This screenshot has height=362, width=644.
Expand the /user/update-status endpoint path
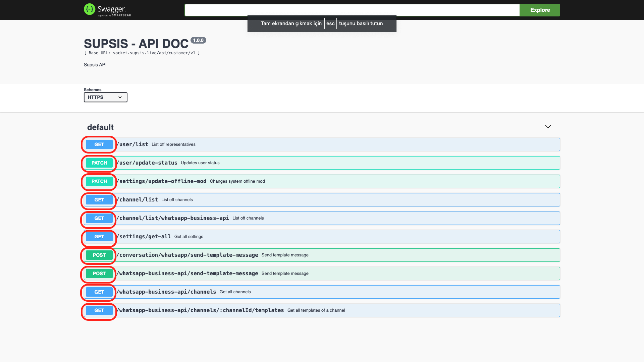(147, 163)
